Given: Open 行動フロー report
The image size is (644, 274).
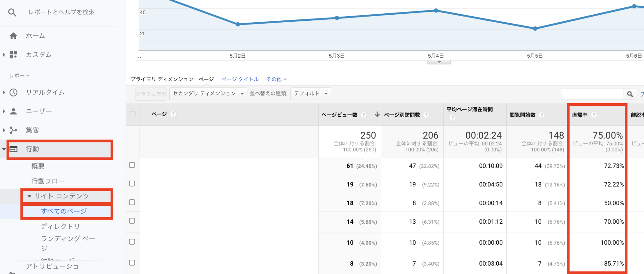Looking at the screenshot, I should (48, 181).
